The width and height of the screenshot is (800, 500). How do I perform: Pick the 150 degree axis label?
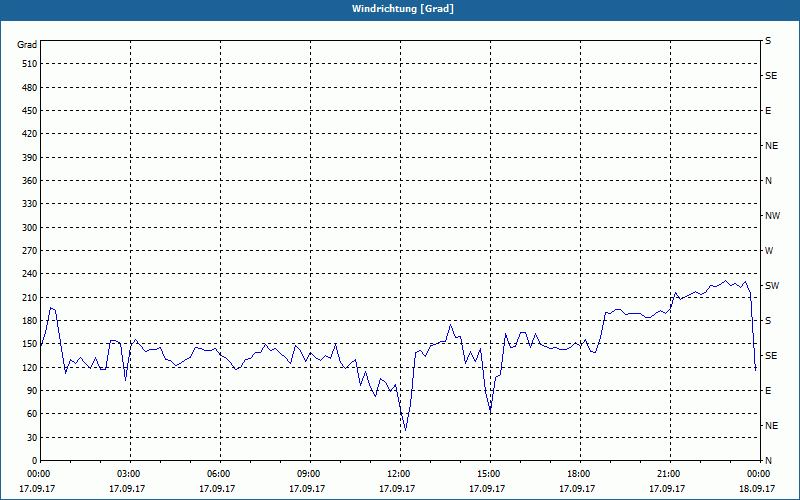pyautogui.click(x=30, y=344)
